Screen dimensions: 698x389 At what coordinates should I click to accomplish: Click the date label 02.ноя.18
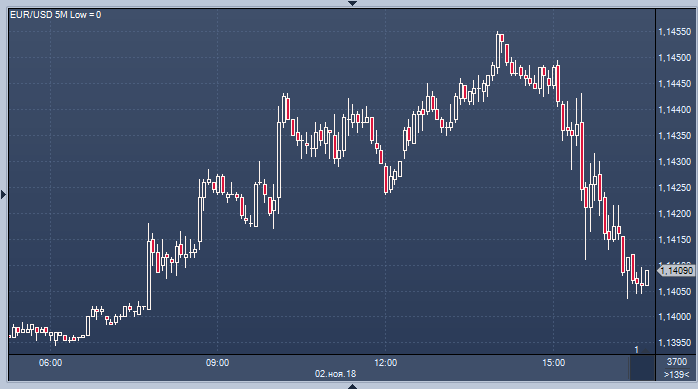(x=335, y=374)
